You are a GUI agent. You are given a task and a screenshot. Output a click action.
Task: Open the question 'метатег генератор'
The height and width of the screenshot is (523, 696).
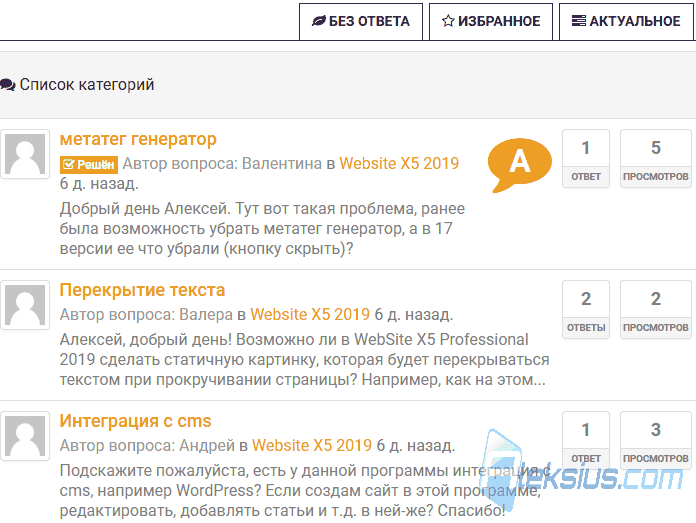click(x=138, y=139)
